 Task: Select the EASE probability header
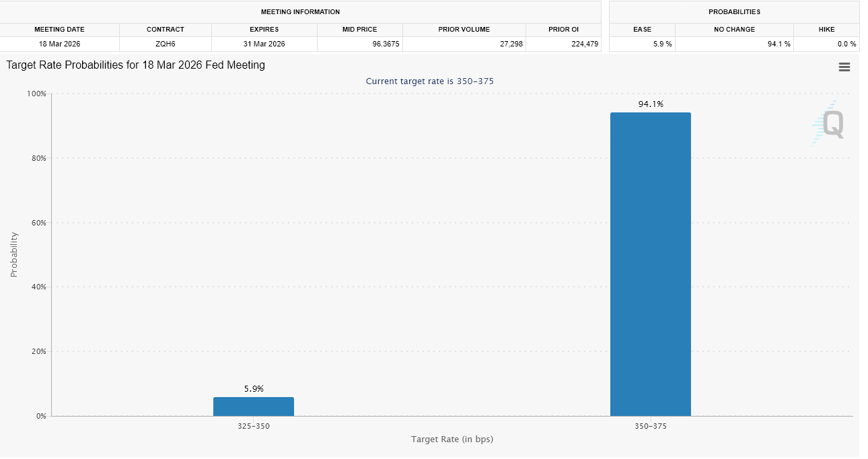coord(642,30)
